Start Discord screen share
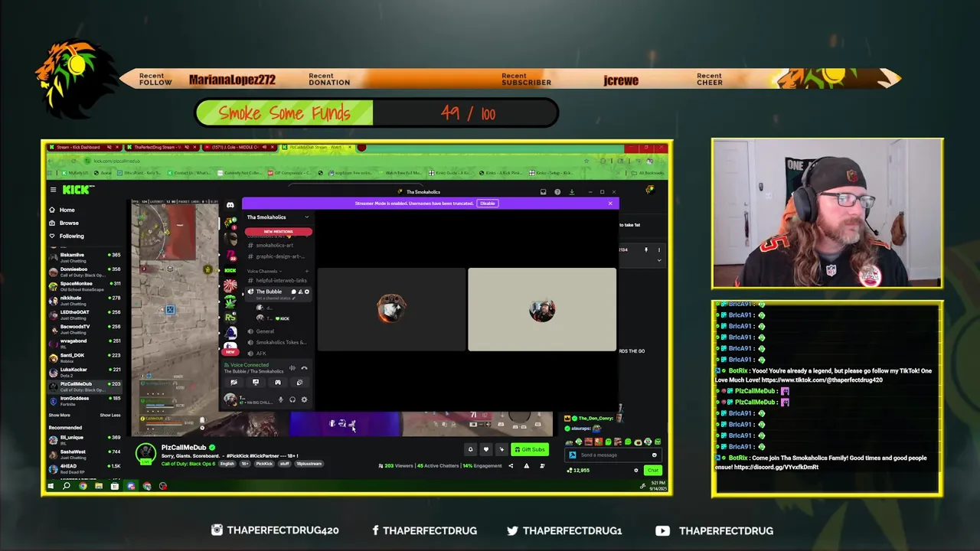This screenshot has height=551, width=980. coord(256,383)
